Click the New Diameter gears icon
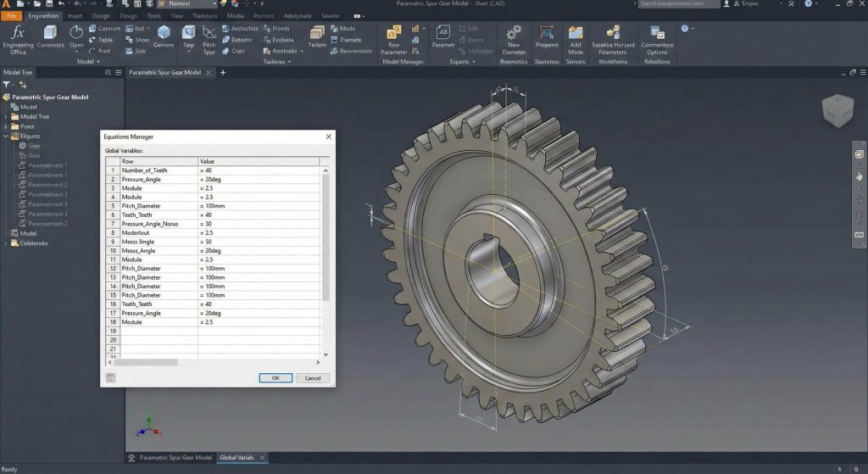 [514, 33]
